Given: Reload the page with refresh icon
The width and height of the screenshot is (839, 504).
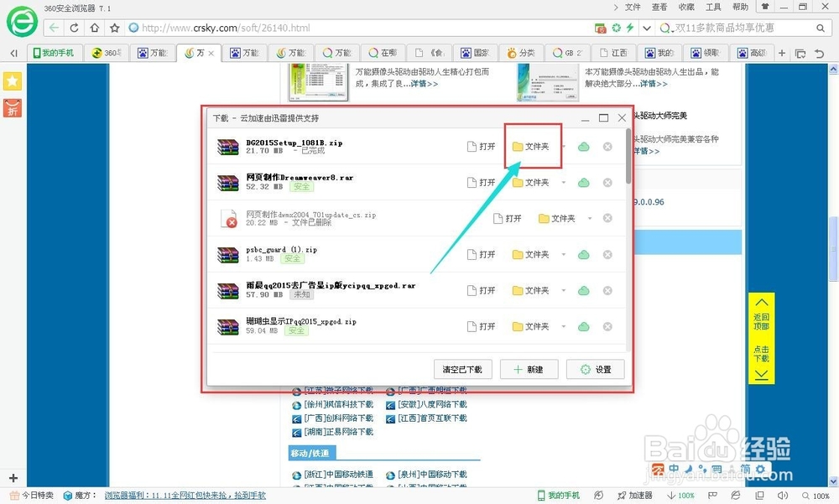Looking at the screenshot, I should 75,28.
